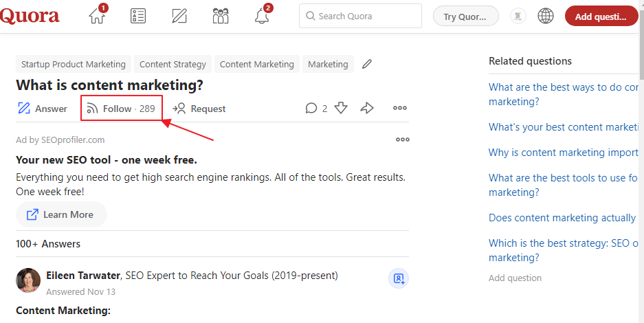The height and width of the screenshot is (323, 644).
Task: Open the Notifications bell
Action: point(262,16)
